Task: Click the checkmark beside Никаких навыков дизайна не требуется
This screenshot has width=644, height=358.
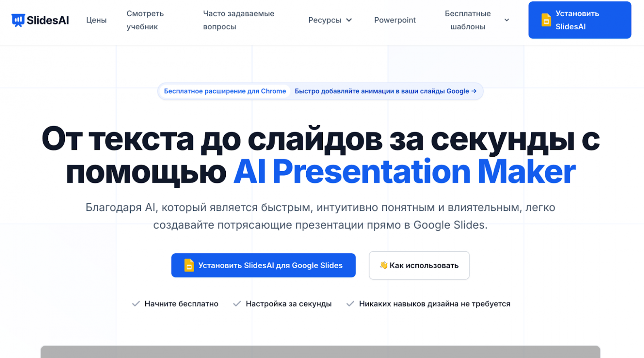Action: [x=350, y=303]
